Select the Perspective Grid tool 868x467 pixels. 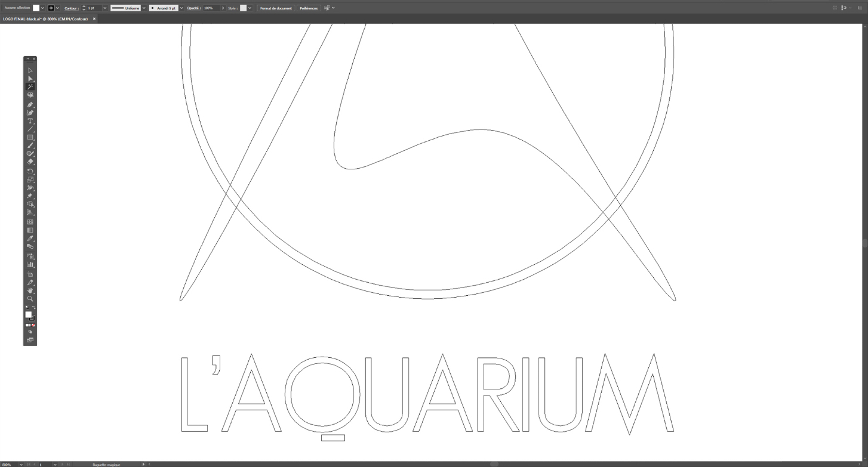coord(30,212)
